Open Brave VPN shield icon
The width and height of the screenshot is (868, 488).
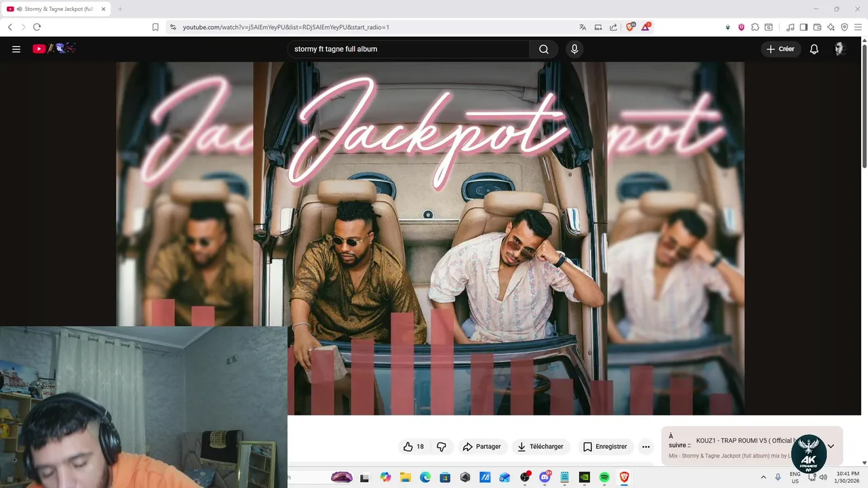coord(844,27)
